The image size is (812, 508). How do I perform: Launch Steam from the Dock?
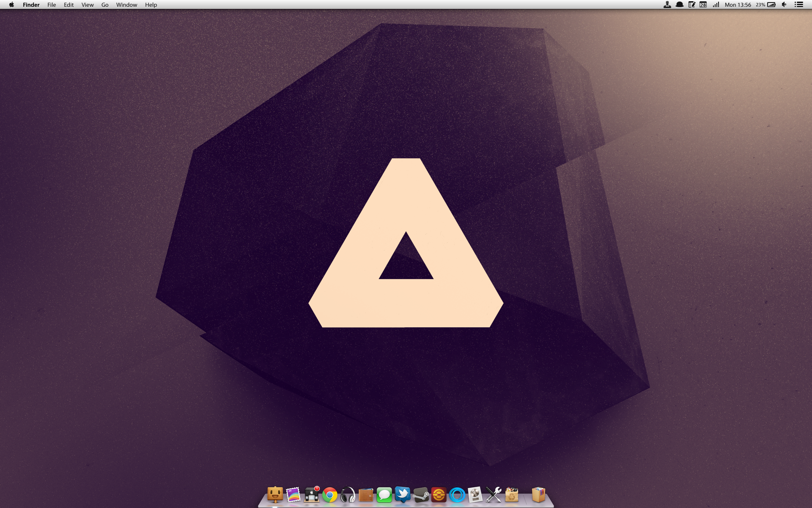pyautogui.click(x=421, y=495)
